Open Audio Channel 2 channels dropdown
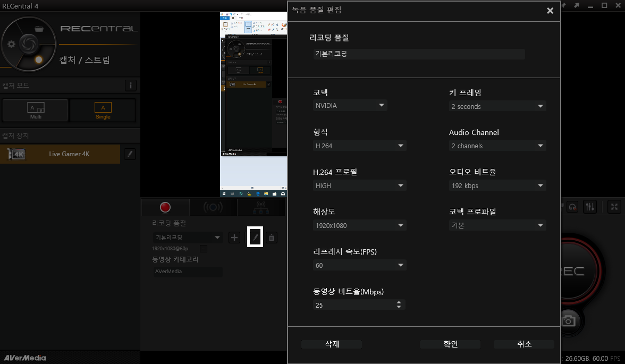This screenshot has height=364, width=625. [x=497, y=146]
